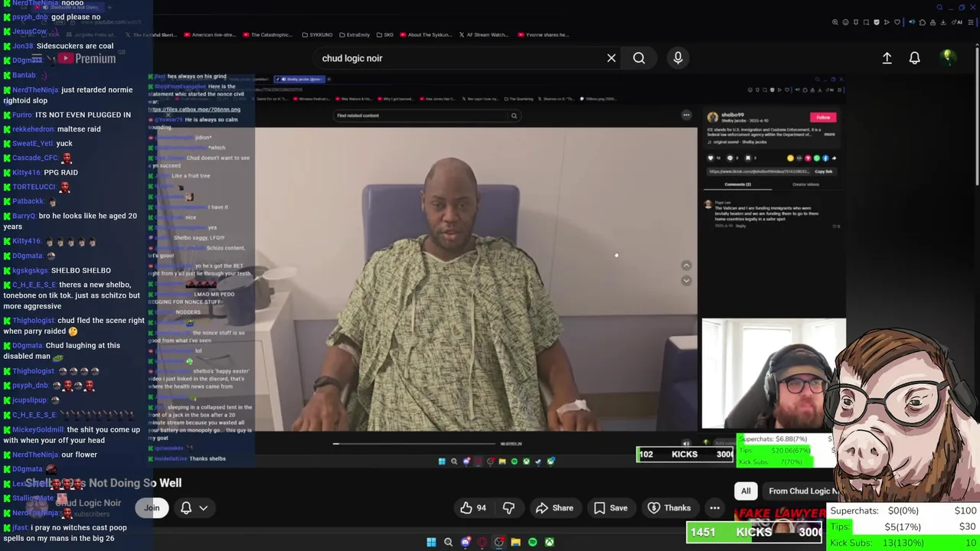The image size is (980, 551).
Task: Open Spotify from the taskbar
Action: pyautogui.click(x=532, y=543)
